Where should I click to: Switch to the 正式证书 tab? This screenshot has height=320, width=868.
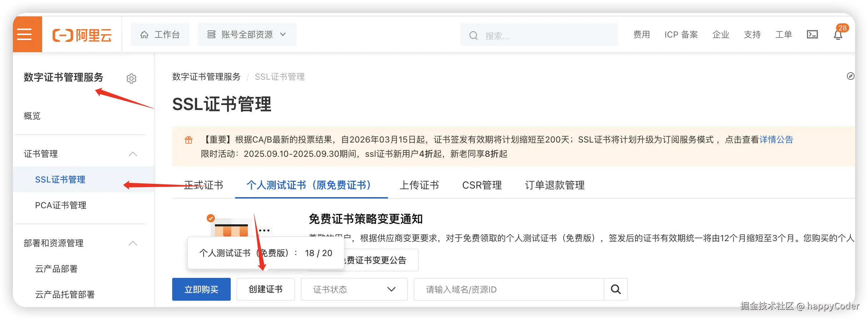(204, 185)
